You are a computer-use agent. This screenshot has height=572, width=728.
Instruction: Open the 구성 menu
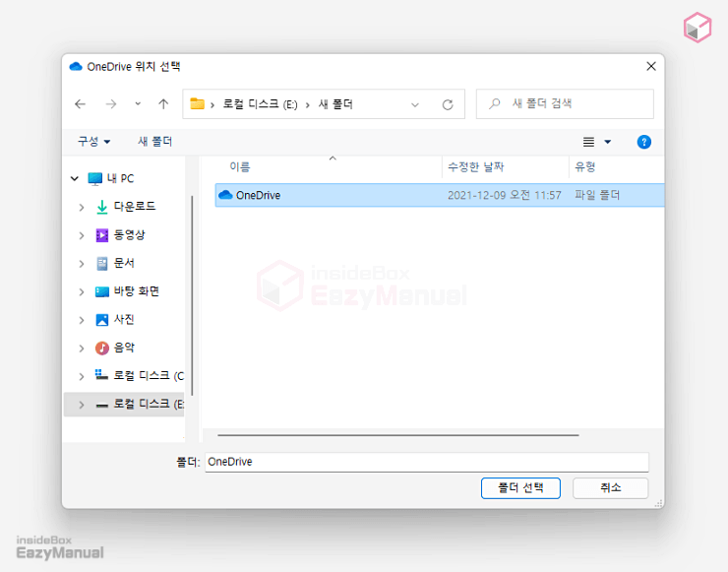click(93, 141)
